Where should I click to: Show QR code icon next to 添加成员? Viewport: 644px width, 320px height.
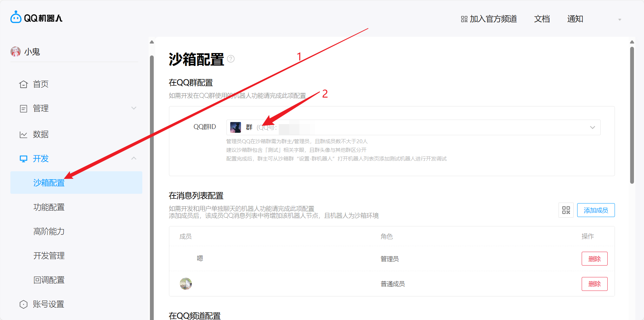click(x=566, y=210)
